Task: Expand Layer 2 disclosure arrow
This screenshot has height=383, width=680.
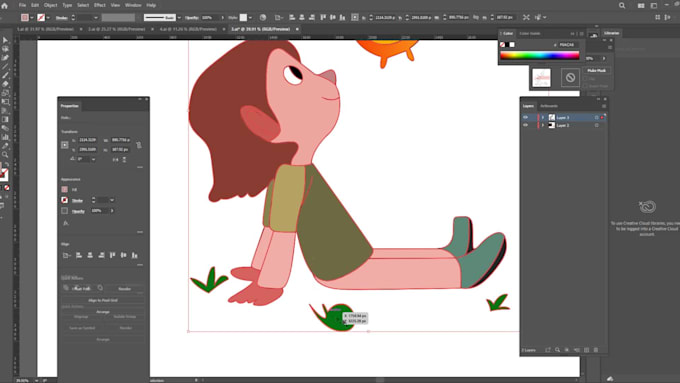Action: 542,125
